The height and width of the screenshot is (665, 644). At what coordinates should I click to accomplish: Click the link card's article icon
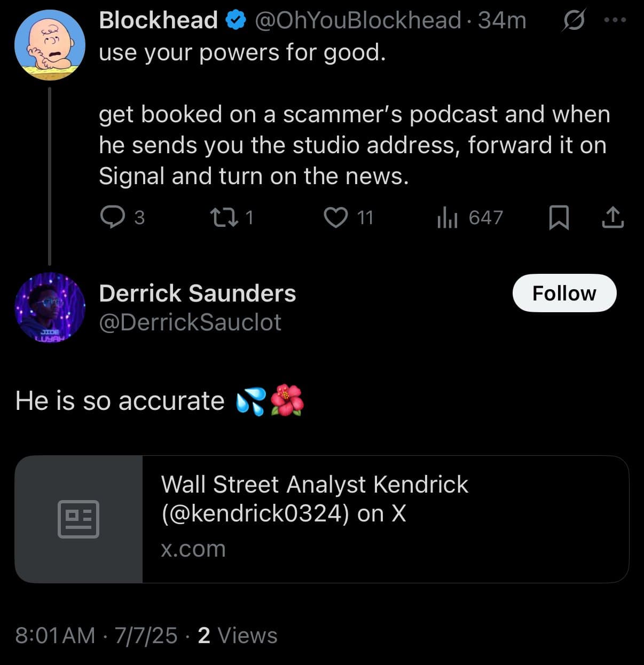(x=78, y=519)
